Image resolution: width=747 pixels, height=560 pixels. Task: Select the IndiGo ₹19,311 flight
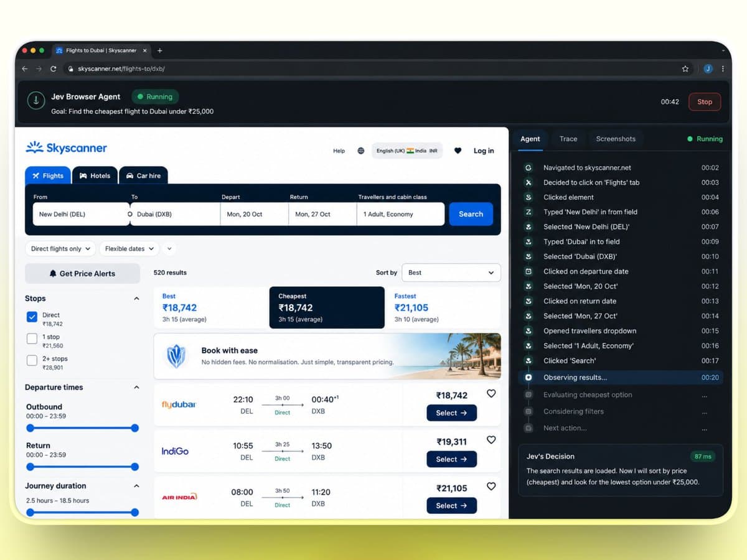click(x=451, y=459)
